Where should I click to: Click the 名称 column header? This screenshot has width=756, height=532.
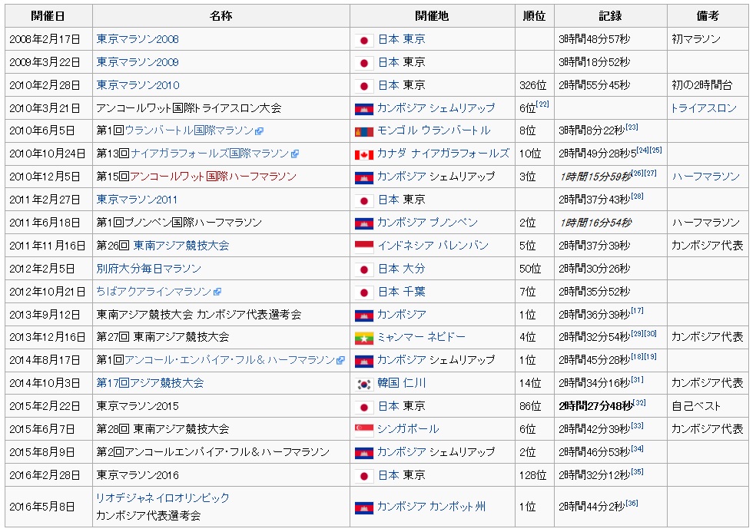220,16
